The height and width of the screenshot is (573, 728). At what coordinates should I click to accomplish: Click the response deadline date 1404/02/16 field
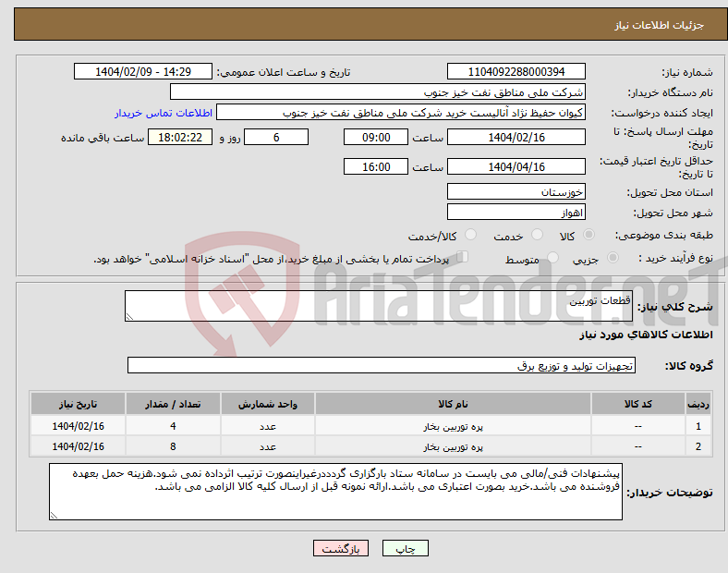click(516, 137)
